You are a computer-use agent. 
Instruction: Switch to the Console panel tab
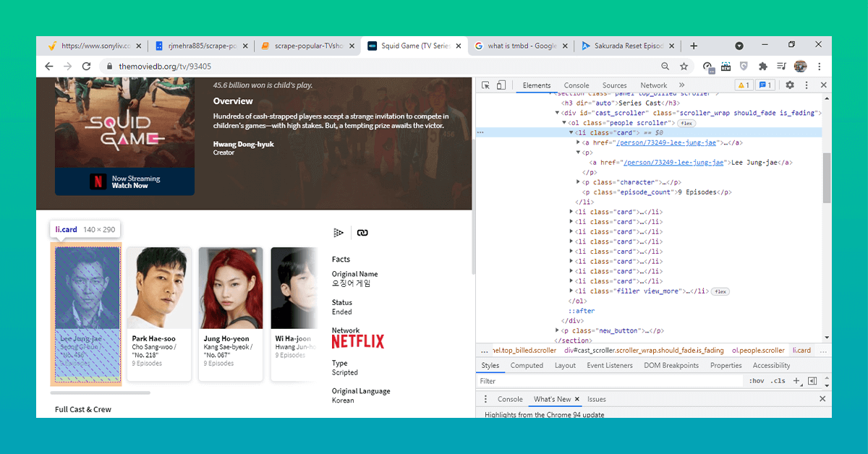click(576, 85)
